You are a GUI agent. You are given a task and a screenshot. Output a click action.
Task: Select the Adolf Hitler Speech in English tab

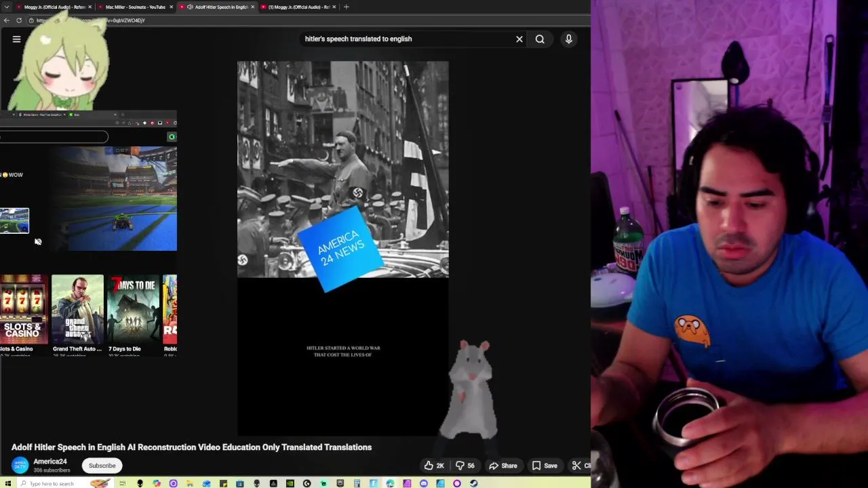point(217,7)
